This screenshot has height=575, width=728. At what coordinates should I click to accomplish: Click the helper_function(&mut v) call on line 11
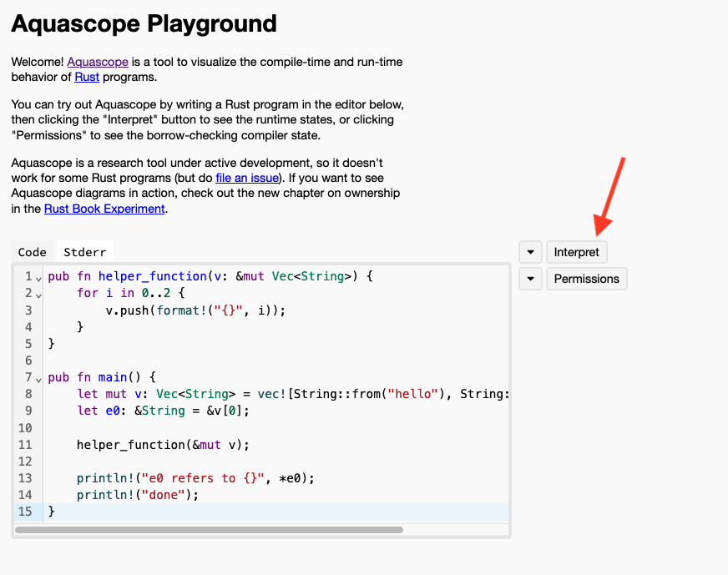point(163,445)
